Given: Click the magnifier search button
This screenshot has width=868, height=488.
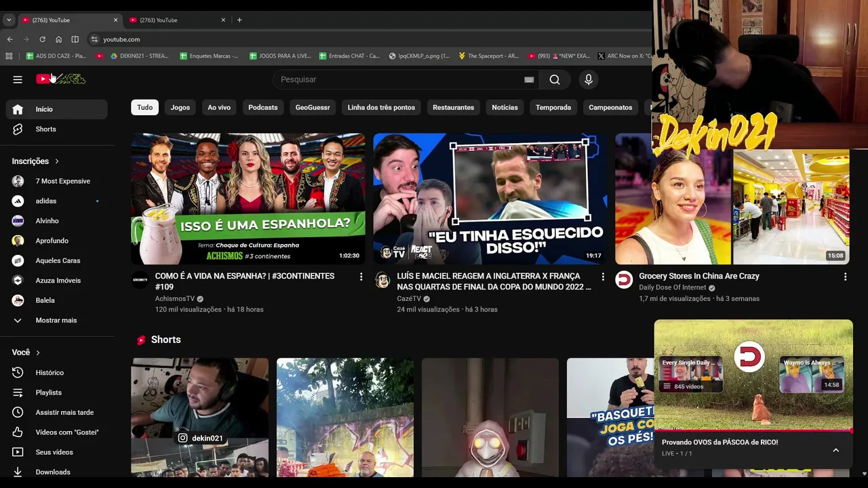Looking at the screenshot, I should [x=555, y=79].
